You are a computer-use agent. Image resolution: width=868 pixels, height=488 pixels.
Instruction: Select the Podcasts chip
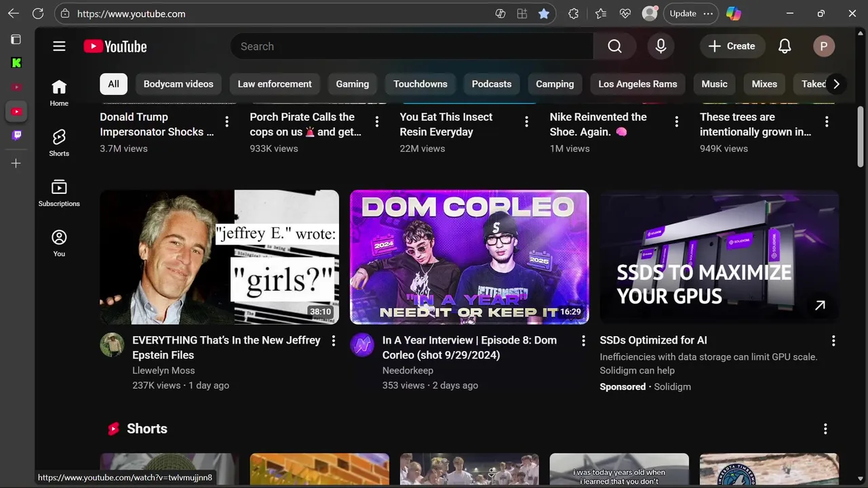(492, 84)
